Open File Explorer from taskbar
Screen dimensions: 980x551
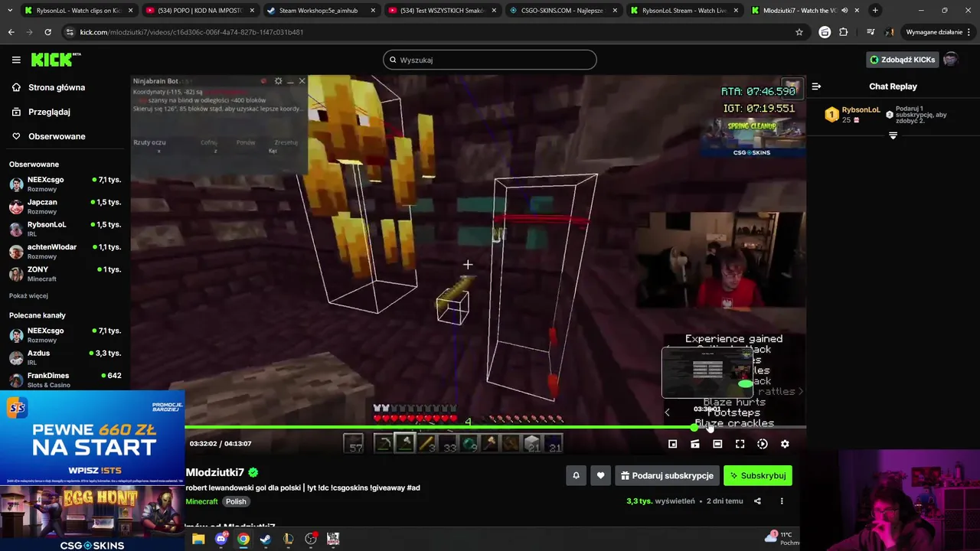pyautogui.click(x=198, y=539)
